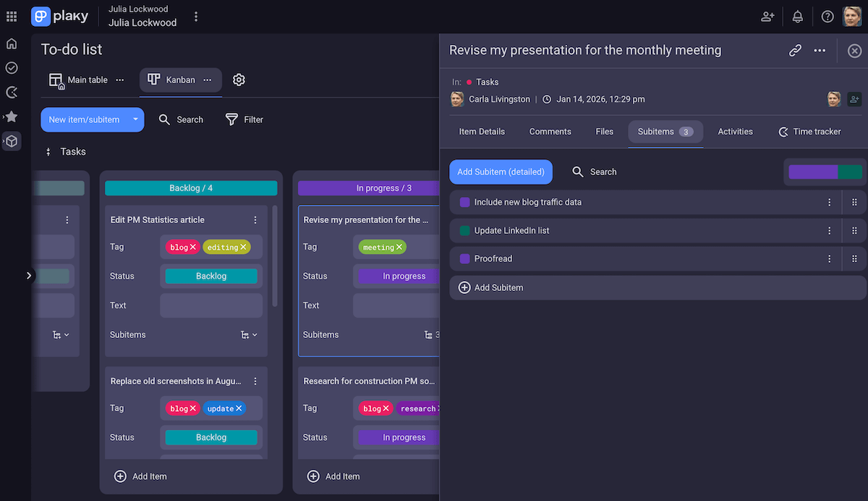This screenshot has height=501, width=868.
Task: Expand the collapsed left sidebar arrow
Action: [29, 275]
